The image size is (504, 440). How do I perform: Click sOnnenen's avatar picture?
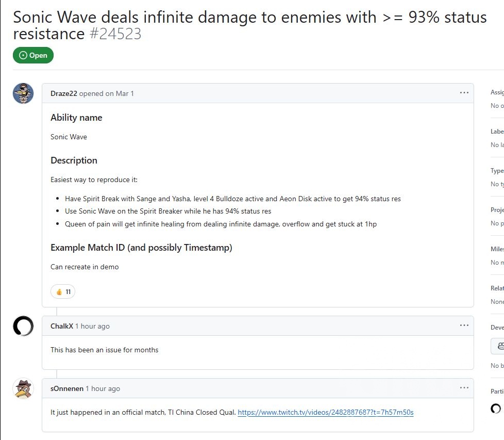click(23, 389)
